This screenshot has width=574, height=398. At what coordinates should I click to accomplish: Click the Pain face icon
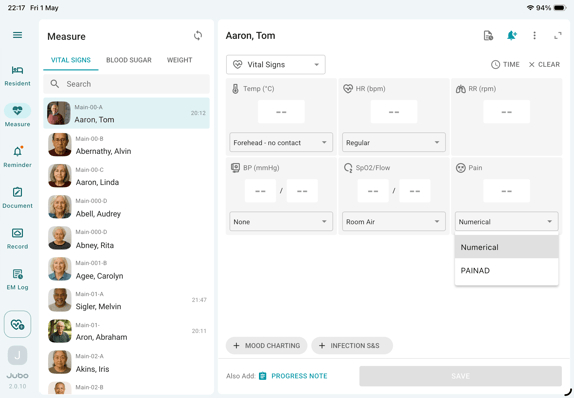461,168
